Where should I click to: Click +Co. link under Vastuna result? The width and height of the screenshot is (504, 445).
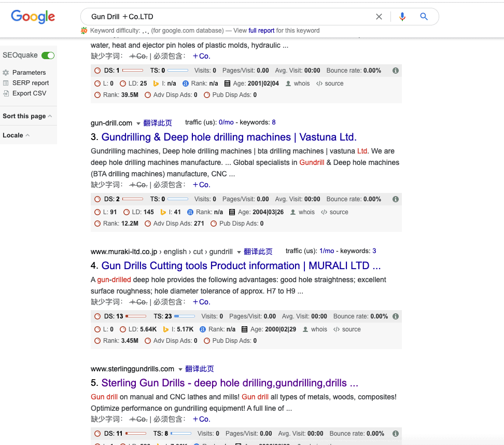pos(202,185)
